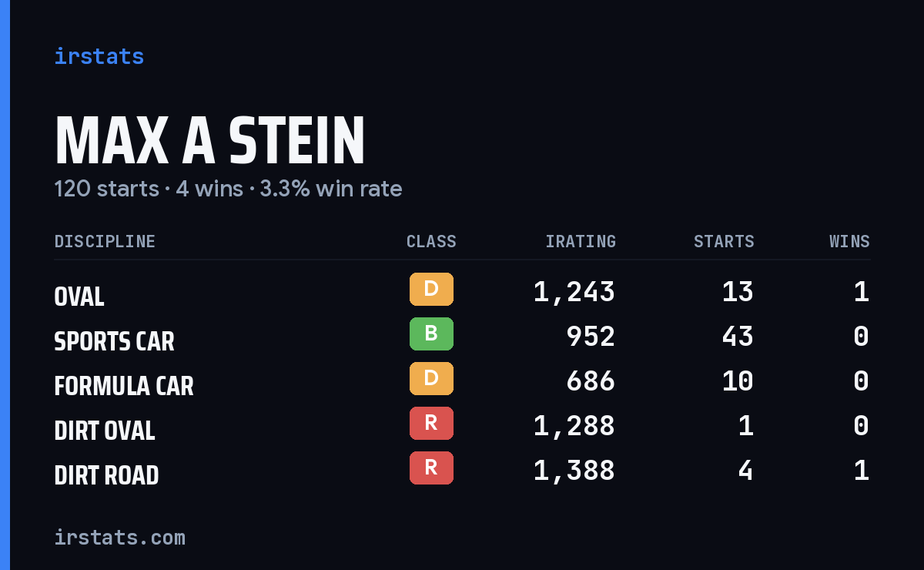Click the Dirt Oval class R badge
The width and height of the screenshot is (924, 570).
(x=431, y=424)
